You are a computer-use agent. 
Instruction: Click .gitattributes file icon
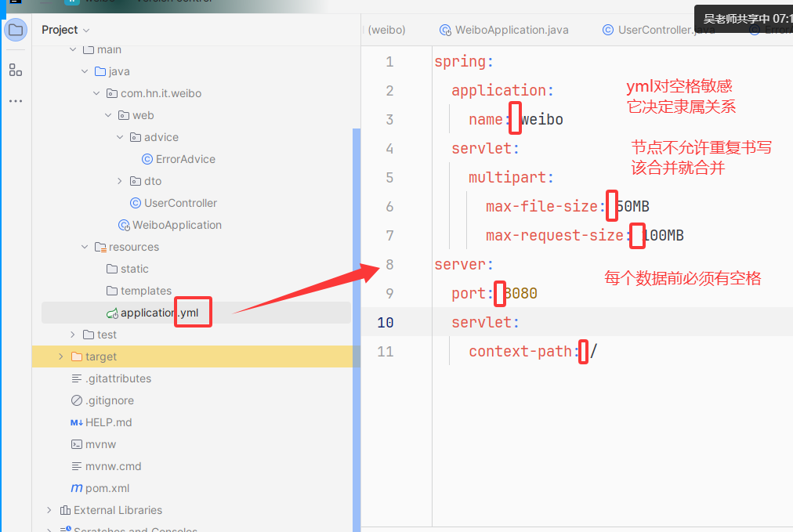77,378
